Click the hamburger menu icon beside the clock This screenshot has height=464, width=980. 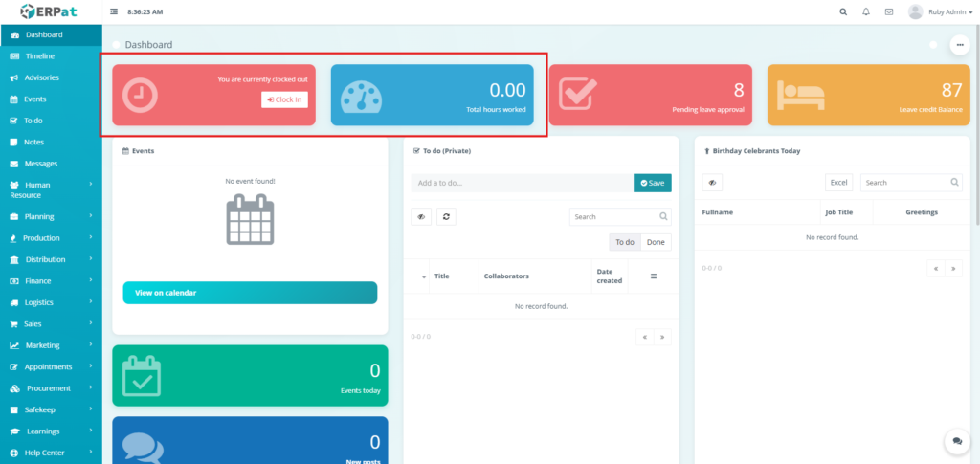tap(115, 11)
